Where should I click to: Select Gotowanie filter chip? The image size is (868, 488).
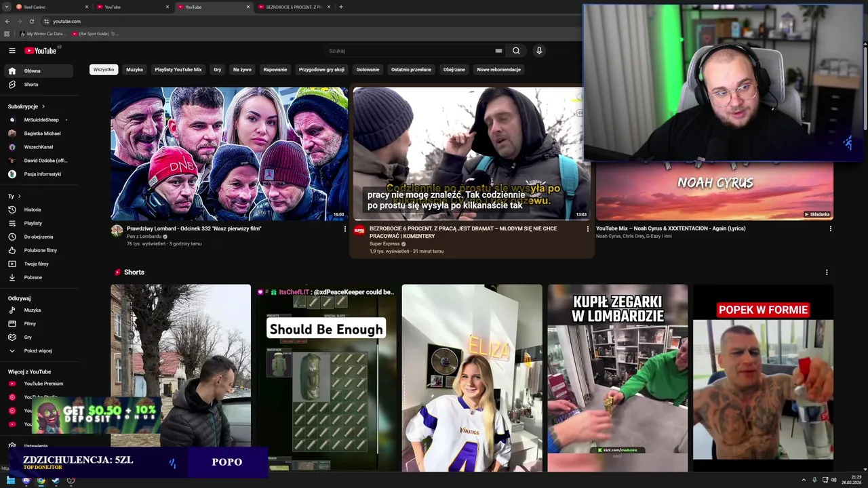click(x=368, y=69)
